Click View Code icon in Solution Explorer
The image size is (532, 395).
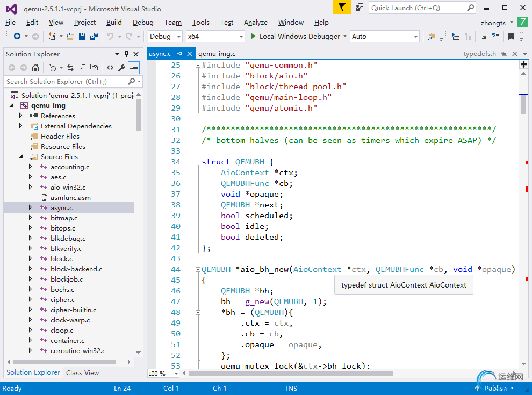[110, 68]
